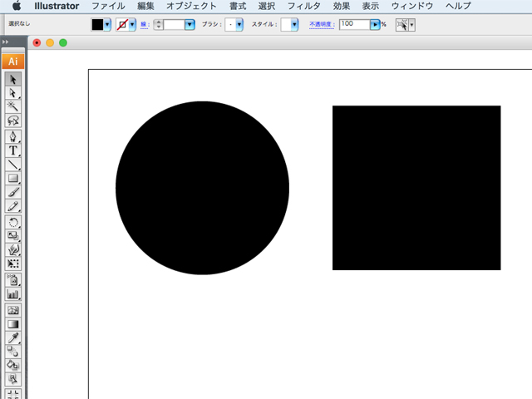Open the opacity slider arrow button
Screen dimensions: 532x399
(x=375, y=24)
